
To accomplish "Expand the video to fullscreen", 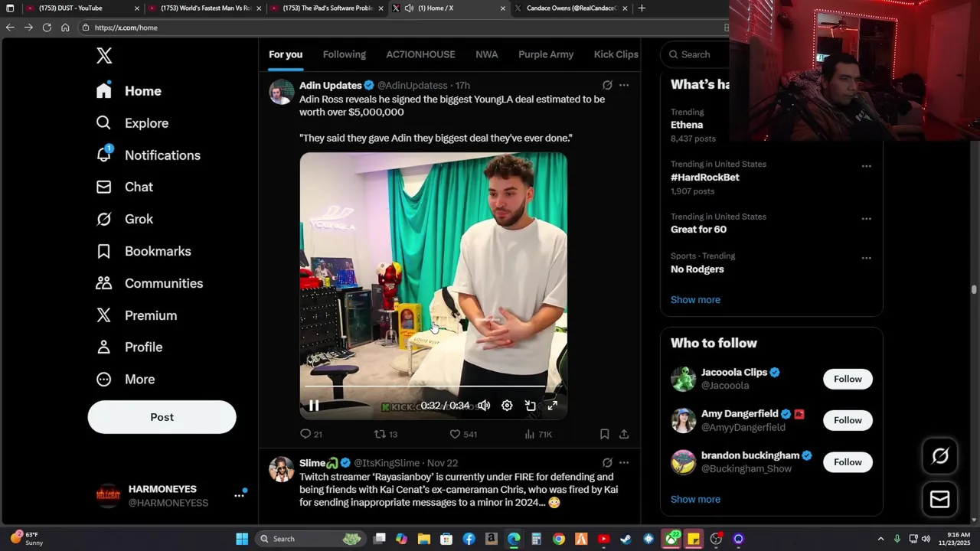I will (x=552, y=406).
